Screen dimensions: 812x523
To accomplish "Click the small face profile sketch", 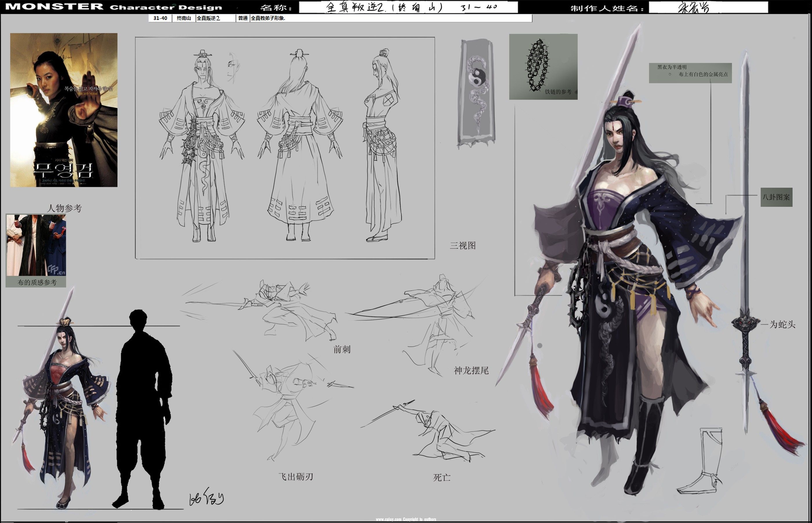I will 233,68.
